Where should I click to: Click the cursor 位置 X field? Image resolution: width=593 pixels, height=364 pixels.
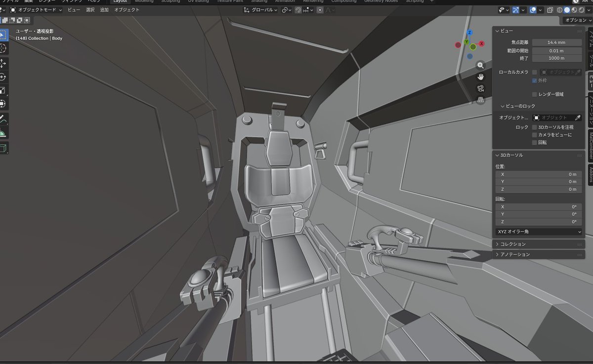pos(539,174)
